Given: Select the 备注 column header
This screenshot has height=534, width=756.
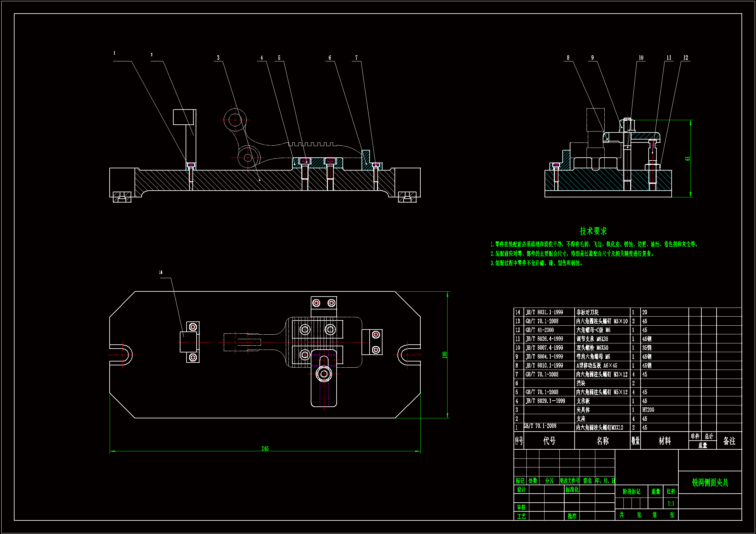Looking at the screenshot, I should point(729,441).
